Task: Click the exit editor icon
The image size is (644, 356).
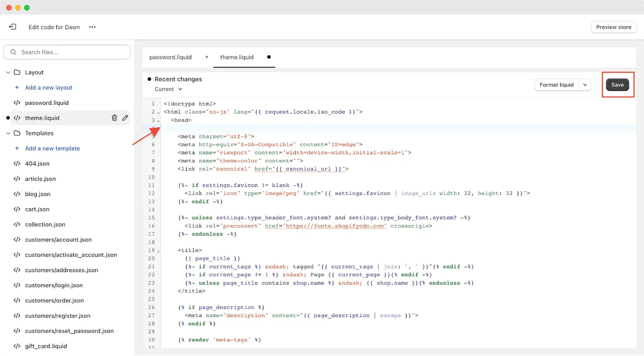Action: [12, 27]
